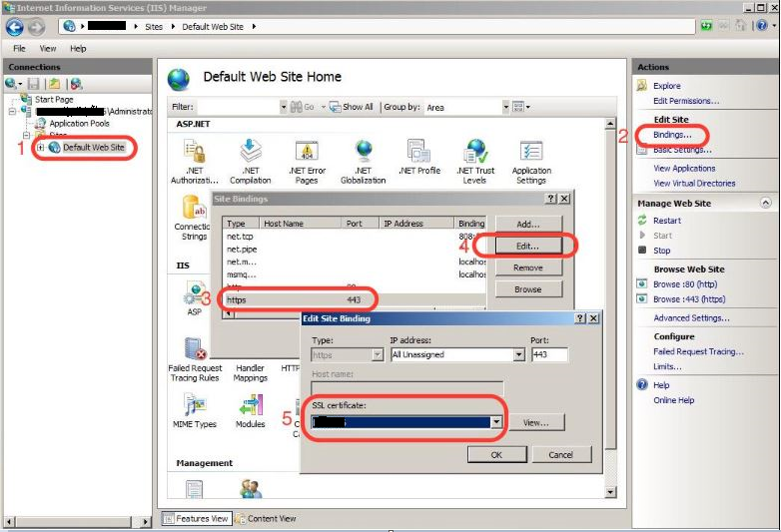Click the Port input field

tap(549, 354)
